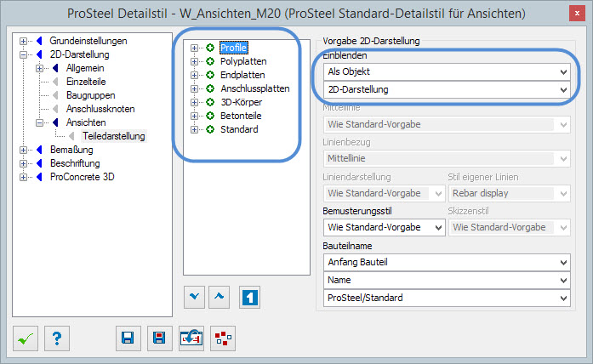The height and width of the screenshot is (364, 593).
Task: Open the '2D-Darstellung' Einblenden dropdown
Action: click(x=447, y=89)
